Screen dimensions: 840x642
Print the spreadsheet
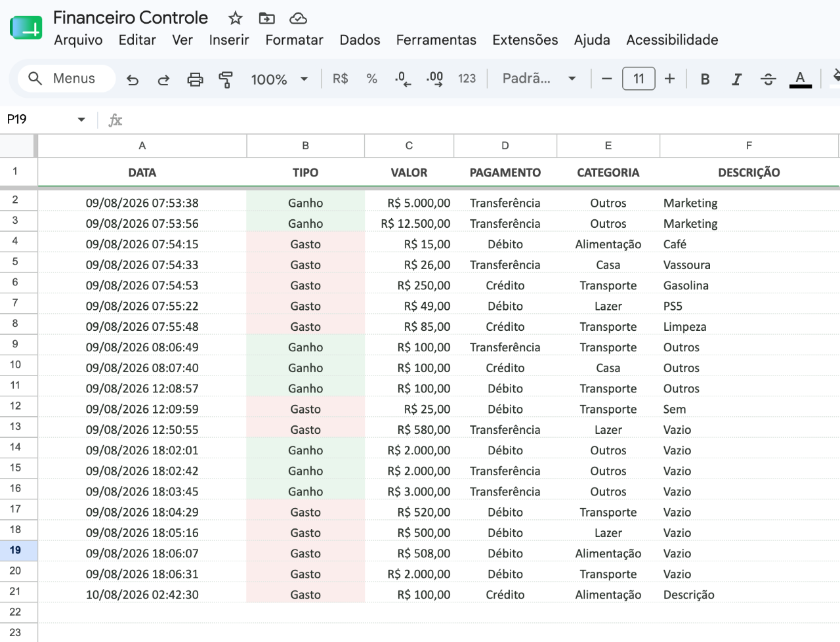[x=195, y=79]
